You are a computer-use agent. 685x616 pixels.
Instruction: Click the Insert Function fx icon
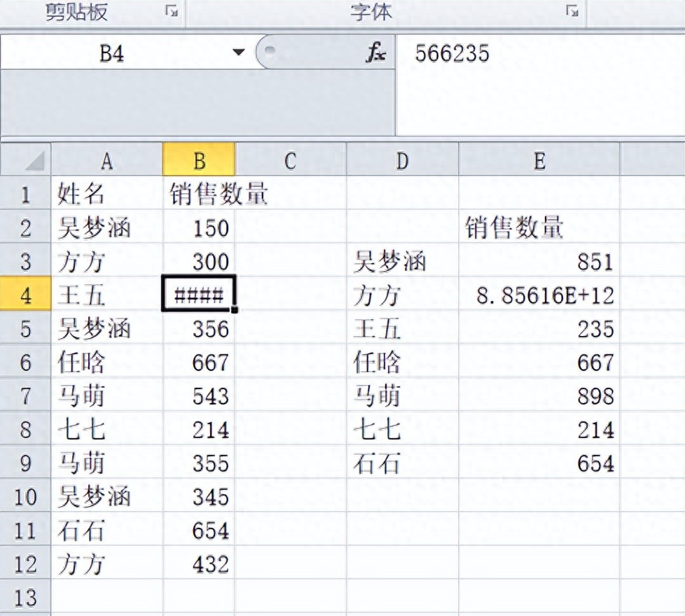tap(375, 53)
